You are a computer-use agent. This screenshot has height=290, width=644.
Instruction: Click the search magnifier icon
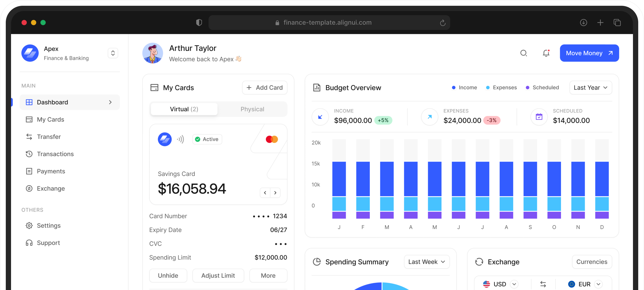(x=523, y=53)
